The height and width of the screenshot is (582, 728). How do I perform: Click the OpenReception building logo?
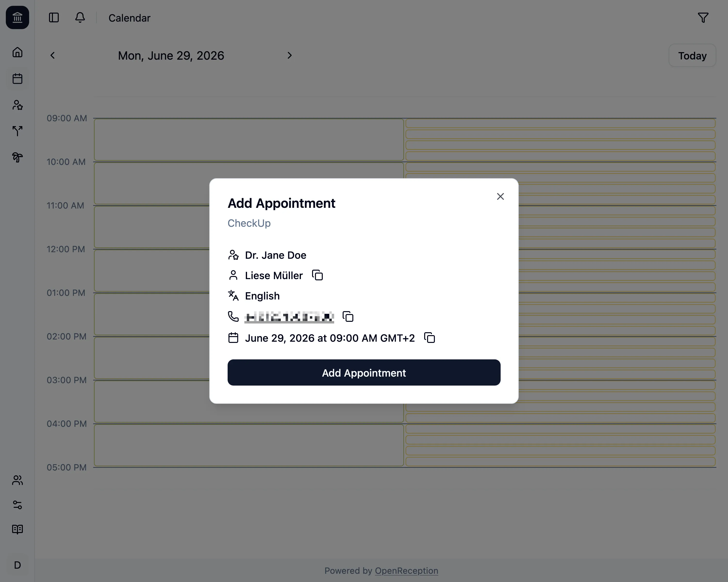(x=17, y=17)
